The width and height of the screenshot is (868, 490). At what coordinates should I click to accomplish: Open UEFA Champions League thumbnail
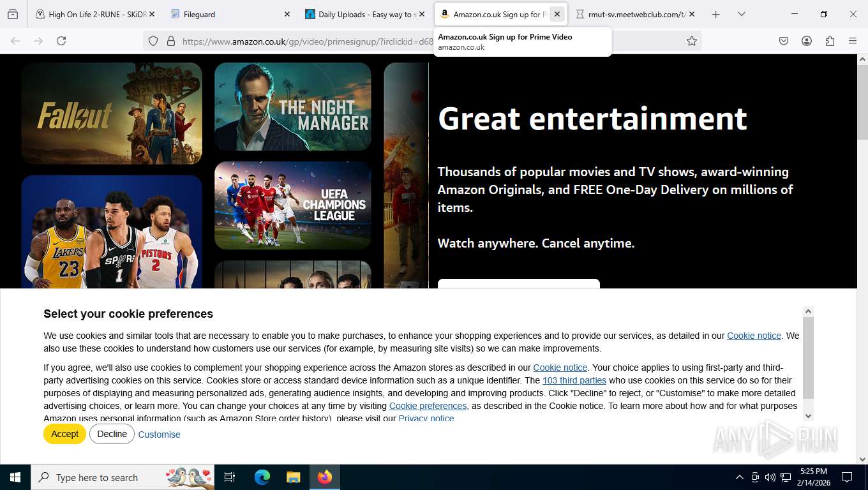point(293,205)
